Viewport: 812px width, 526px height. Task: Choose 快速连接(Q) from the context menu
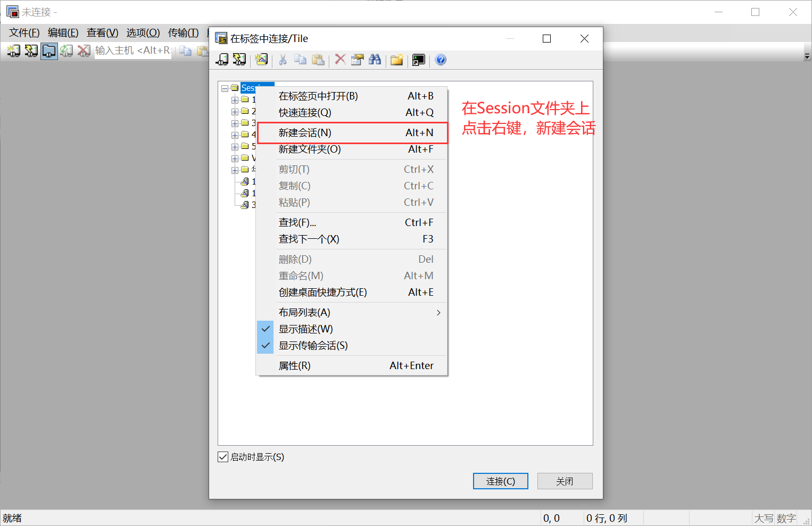pos(352,113)
